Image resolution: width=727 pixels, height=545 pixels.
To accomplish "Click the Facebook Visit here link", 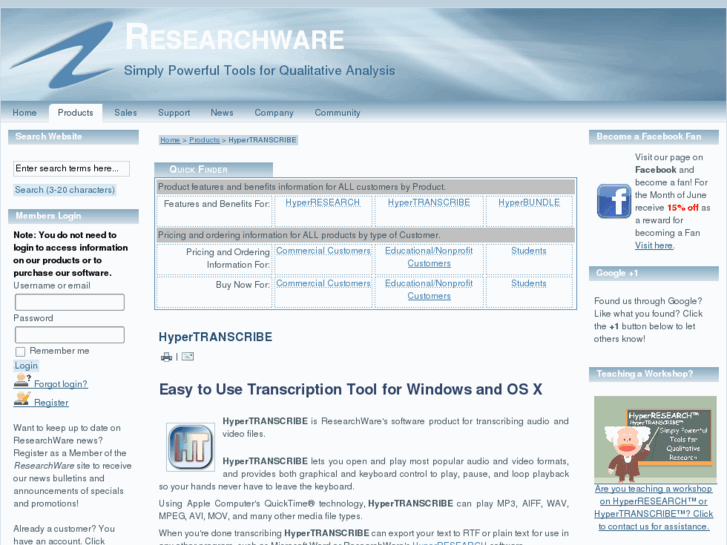I will (x=654, y=245).
